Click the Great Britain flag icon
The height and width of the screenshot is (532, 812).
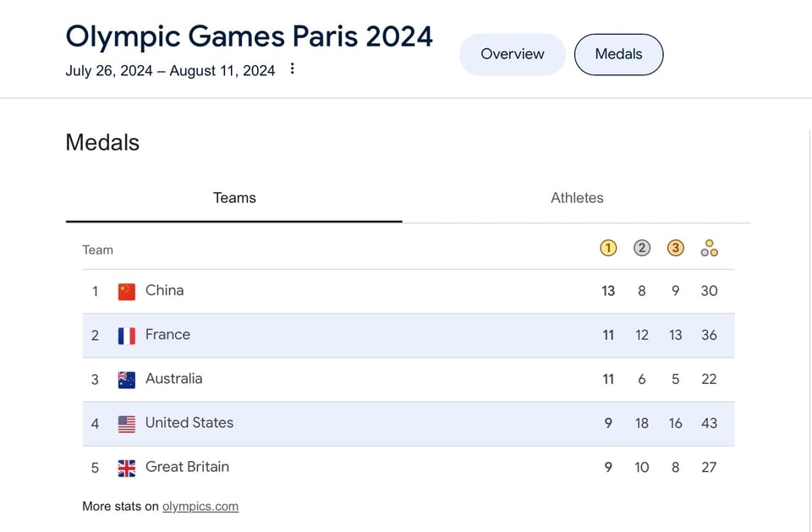[x=127, y=468]
